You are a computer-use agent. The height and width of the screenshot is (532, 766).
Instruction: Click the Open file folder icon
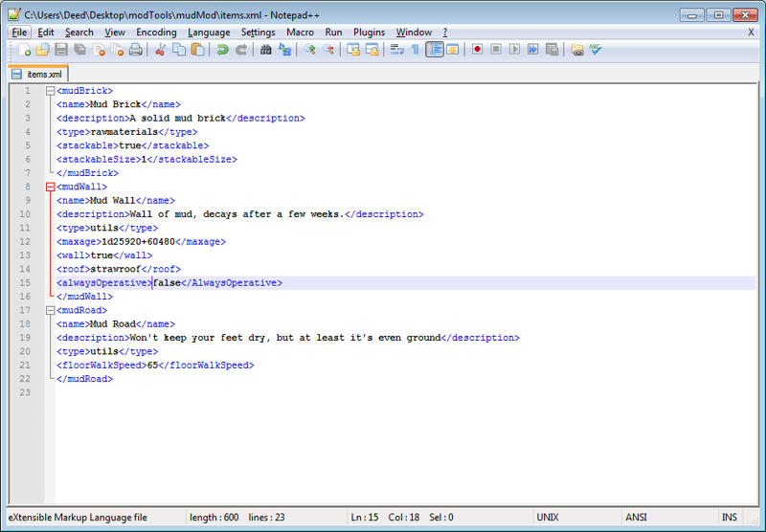[43, 50]
